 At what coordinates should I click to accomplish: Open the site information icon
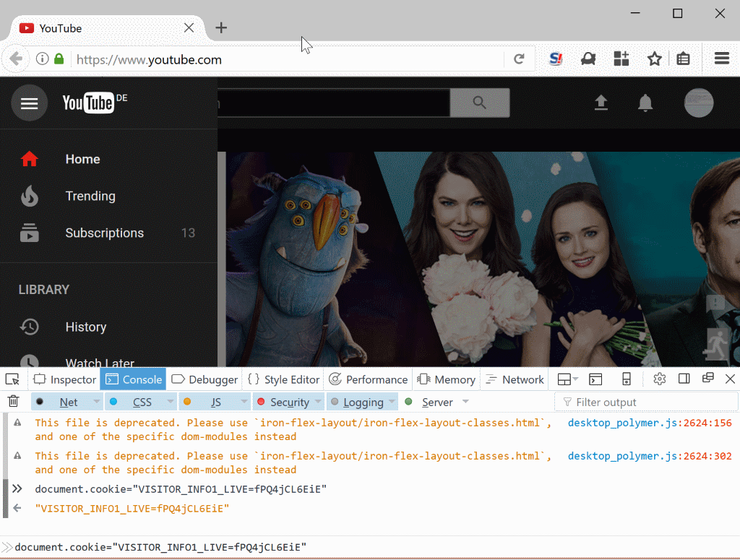coord(43,59)
